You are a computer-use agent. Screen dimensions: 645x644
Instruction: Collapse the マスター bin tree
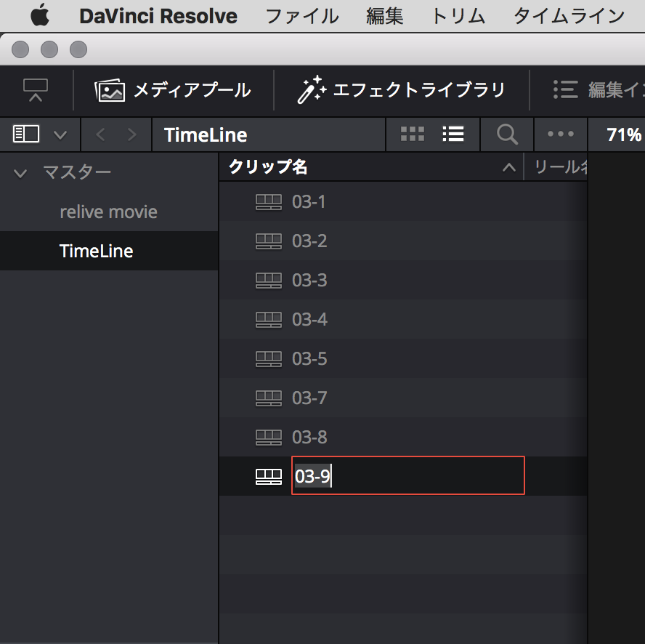point(20,173)
